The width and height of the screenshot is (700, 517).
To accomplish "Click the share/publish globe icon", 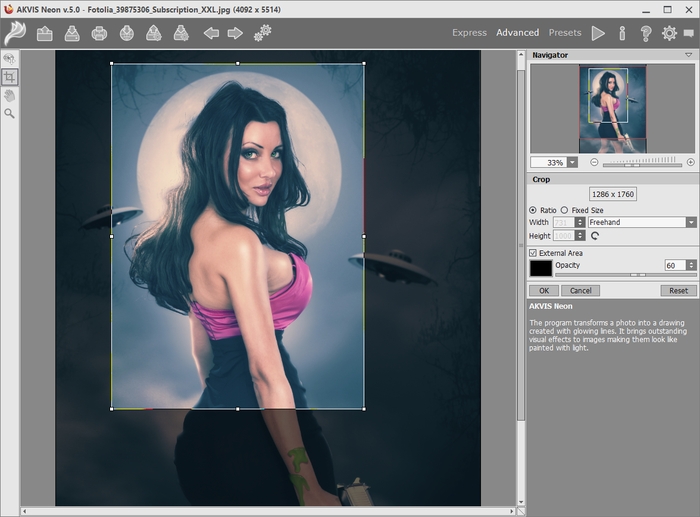I will click(x=127, y=33).
